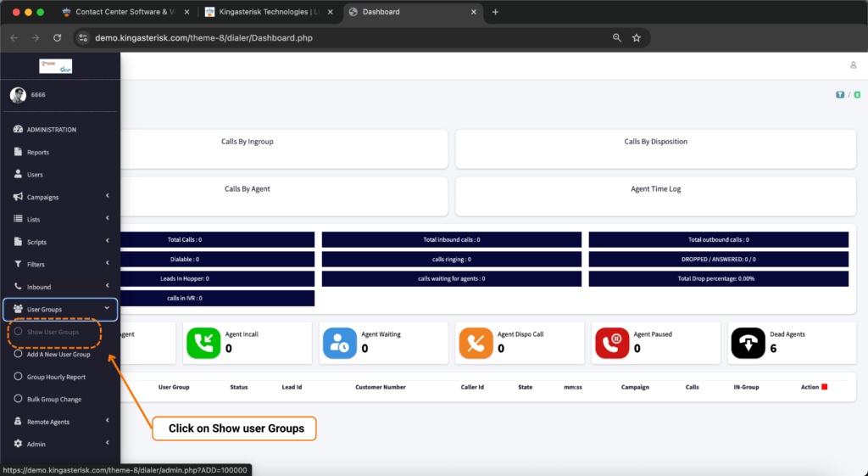Click the Users person icon in sidebar
The width and height of the screenshot is (868, 476).
pyautogui.click(x=18, y=174)
